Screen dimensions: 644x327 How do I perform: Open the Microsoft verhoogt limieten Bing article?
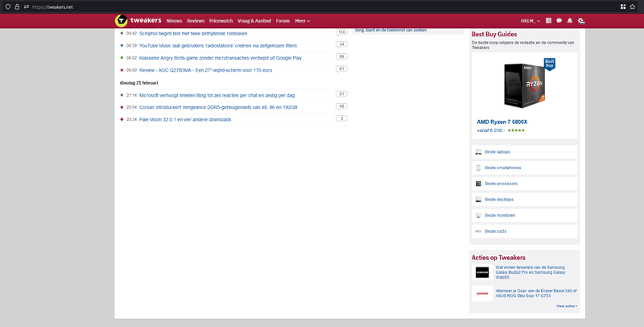click(217, 95)
